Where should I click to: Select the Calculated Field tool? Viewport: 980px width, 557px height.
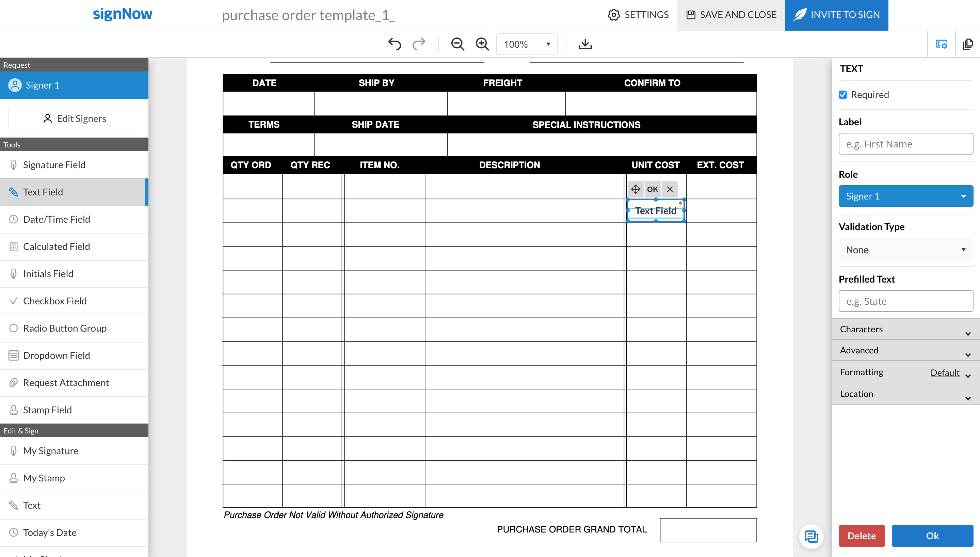(x=57, y=246)
